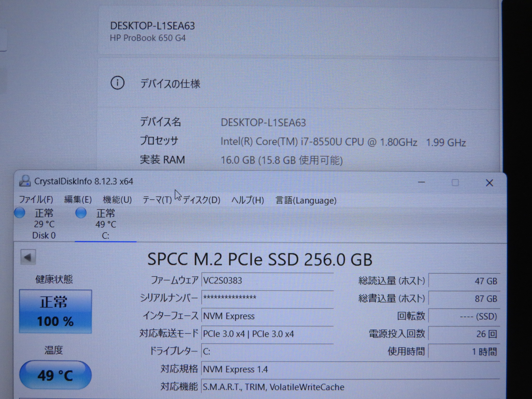Click the デバイス名 label in Settings
The image size is (532, 399).
click(160, 122)
